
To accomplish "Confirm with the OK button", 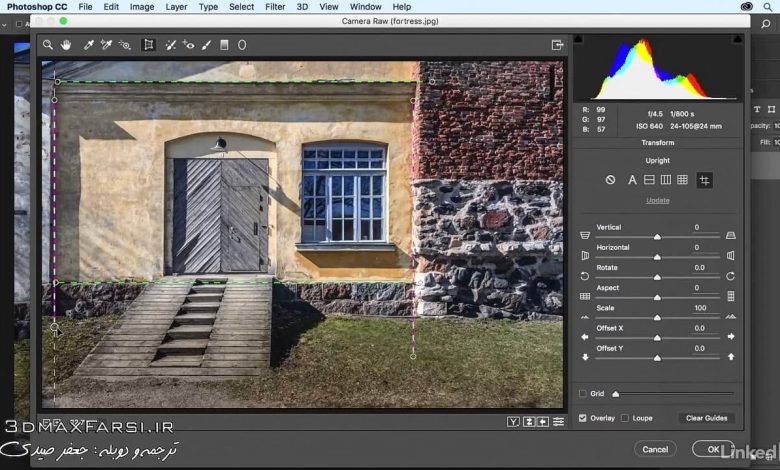I will pyautogui.click(x=713, y=449).
